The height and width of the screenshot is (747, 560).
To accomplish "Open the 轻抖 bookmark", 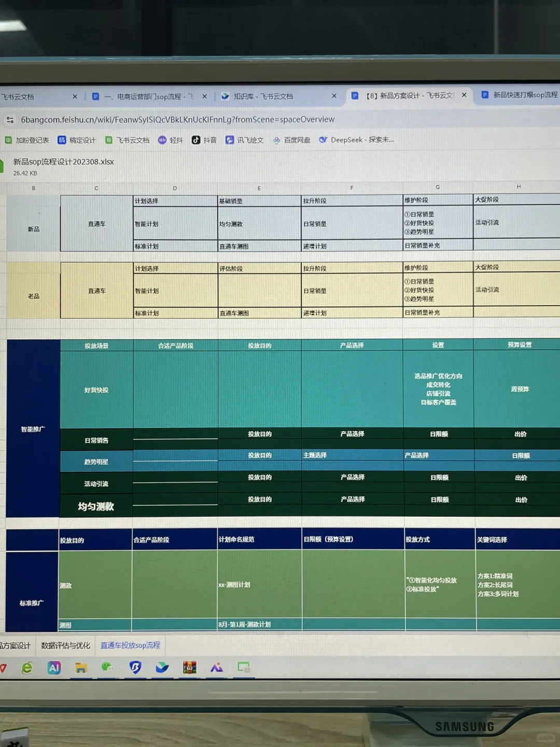I will coord(171,140).
